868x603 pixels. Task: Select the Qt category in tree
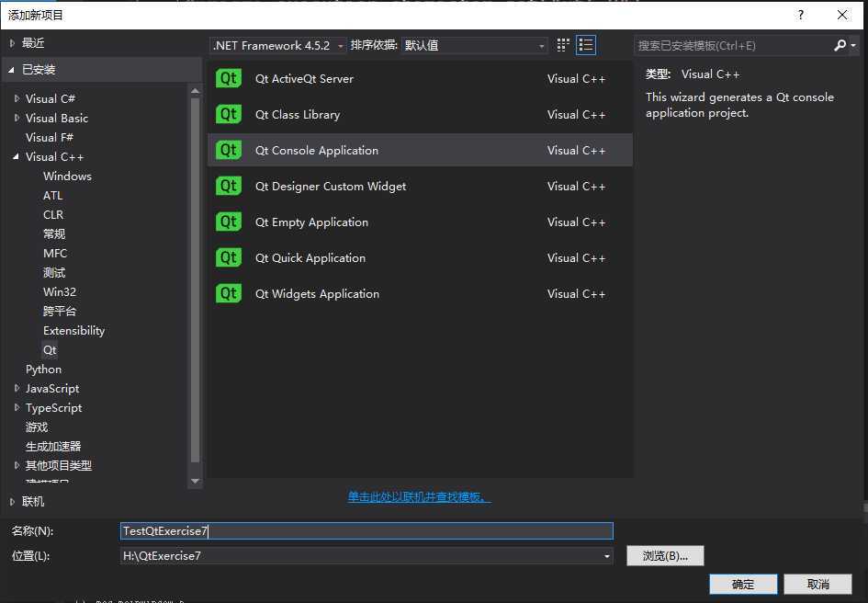pyautogui.click(x=50, y=349)
